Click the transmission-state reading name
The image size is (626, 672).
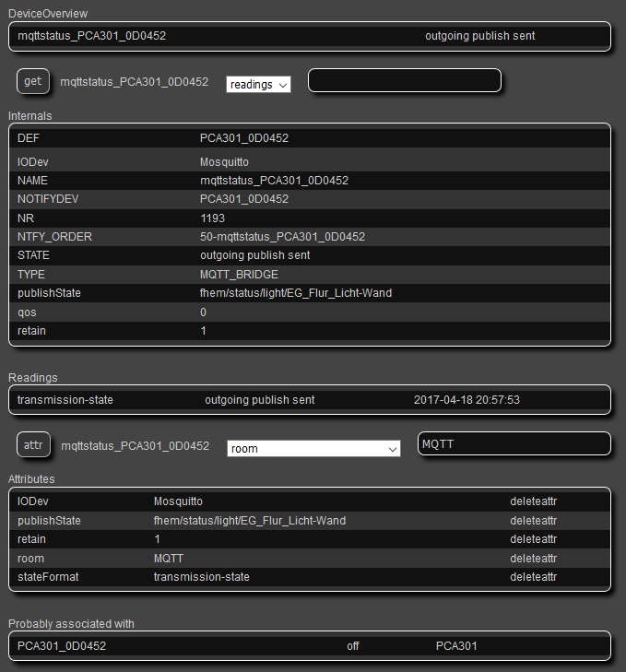pyautogui.click(x=65, y=400)
